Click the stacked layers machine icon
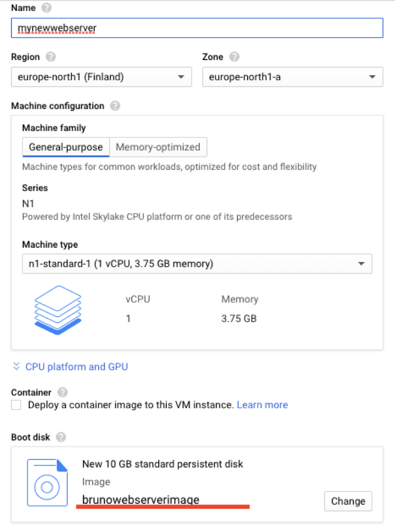 pos(57,310)
